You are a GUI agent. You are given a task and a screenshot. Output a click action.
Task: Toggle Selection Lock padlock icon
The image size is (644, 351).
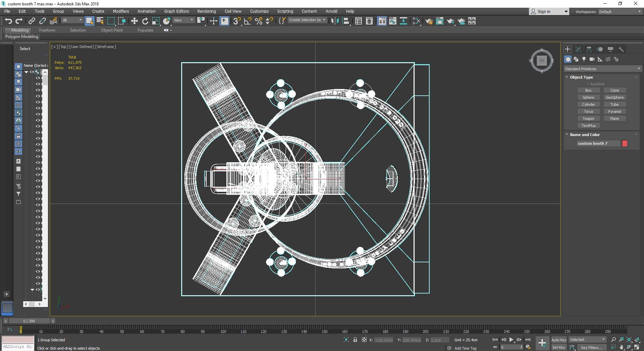pyautogui.click(x=355, y=340)
